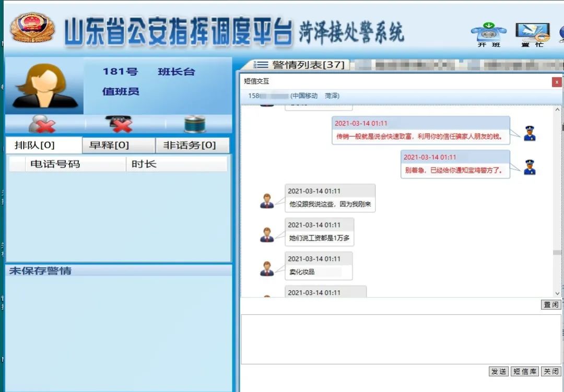
Task: Click the telephone with red X icon
Action: point(119,124)
